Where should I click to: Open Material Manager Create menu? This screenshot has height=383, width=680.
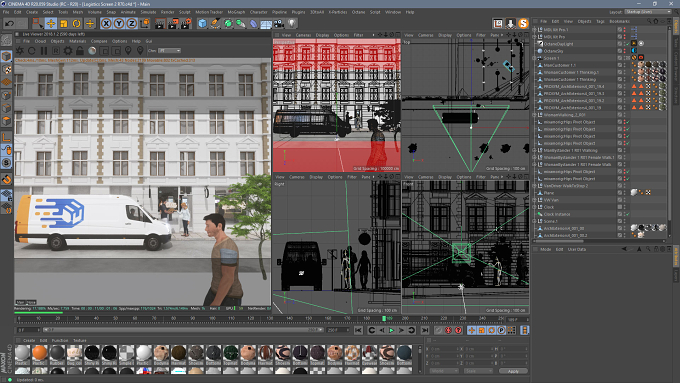point(29,340)
